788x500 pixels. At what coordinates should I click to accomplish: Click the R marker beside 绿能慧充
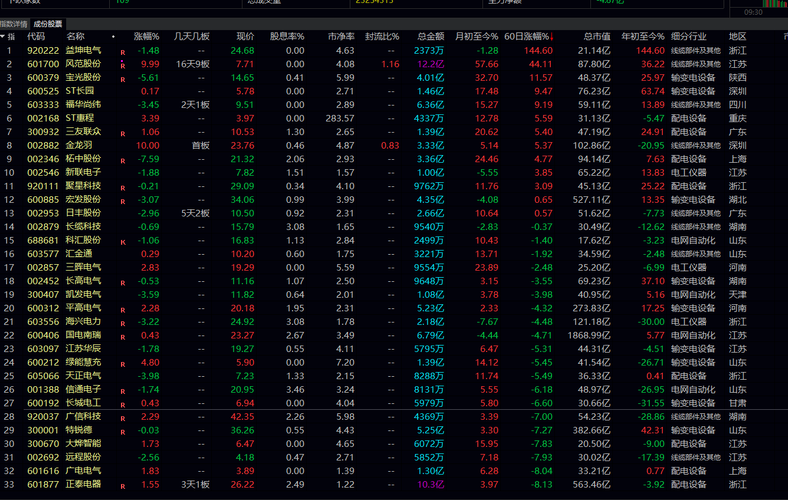[x=123, y=364]
